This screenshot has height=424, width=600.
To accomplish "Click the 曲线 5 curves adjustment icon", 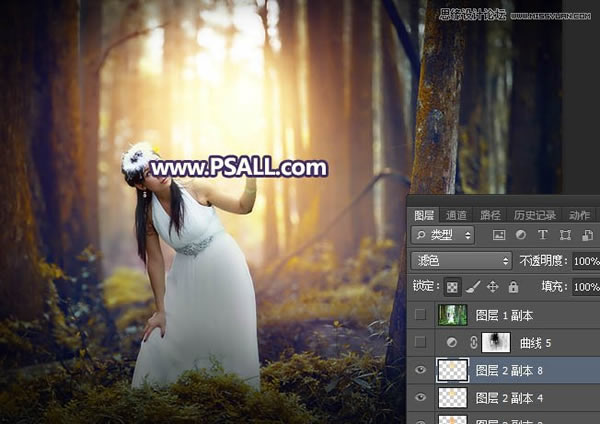I will (x=452, y=342).
